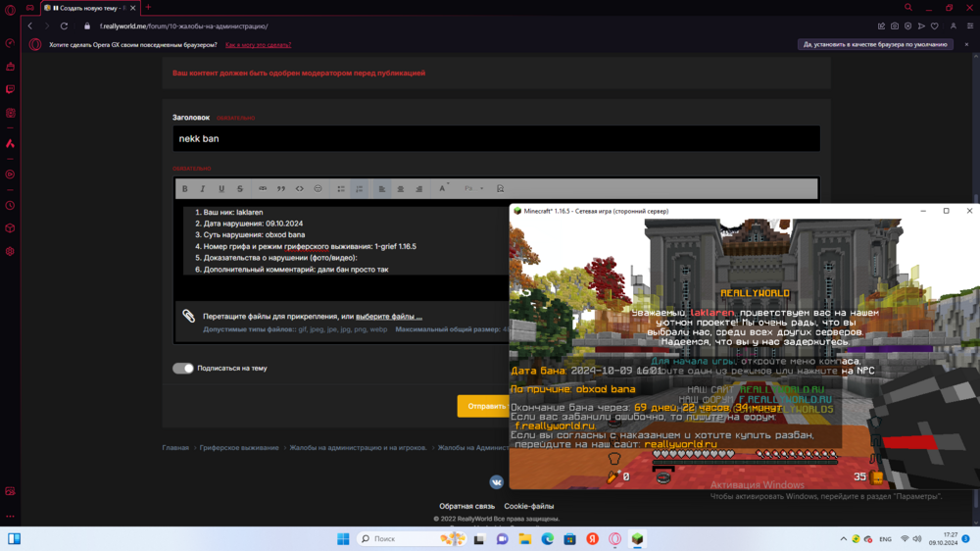Viewport: 980px width, 551px height.
Task: Open the 'Главная' breadcrumb link
Action: [175, 447]
